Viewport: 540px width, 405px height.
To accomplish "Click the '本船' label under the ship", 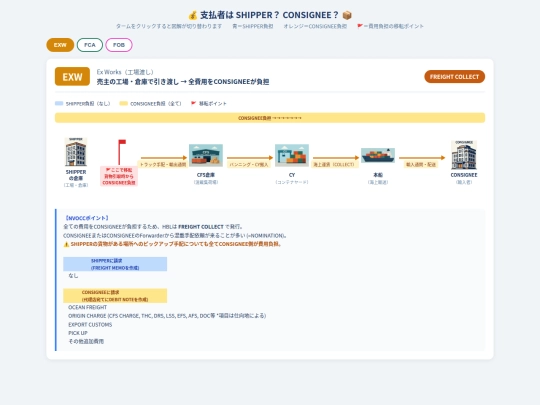I will tap(378, 175).
